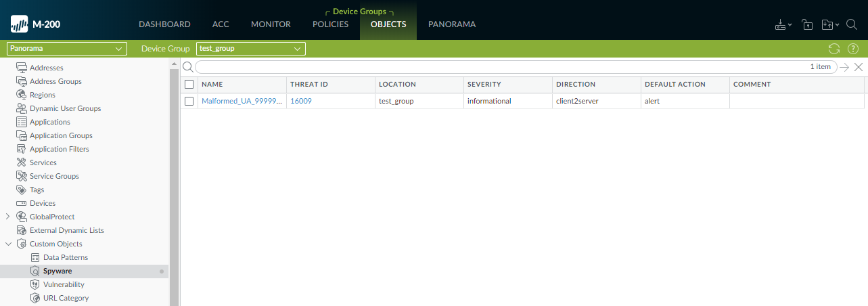
Task: Click the Devices icon in sidebar
Action: point(22,203)
